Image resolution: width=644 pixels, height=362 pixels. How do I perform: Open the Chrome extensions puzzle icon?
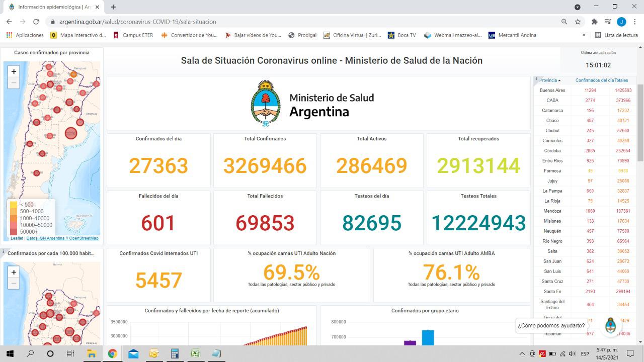click(x=594, y=22)
